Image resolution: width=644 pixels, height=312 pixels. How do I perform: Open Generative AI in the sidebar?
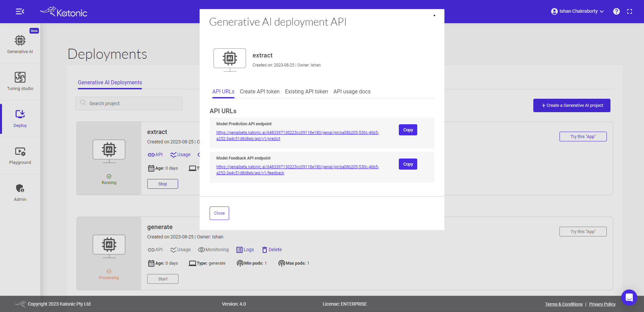(x=20, y=44)
